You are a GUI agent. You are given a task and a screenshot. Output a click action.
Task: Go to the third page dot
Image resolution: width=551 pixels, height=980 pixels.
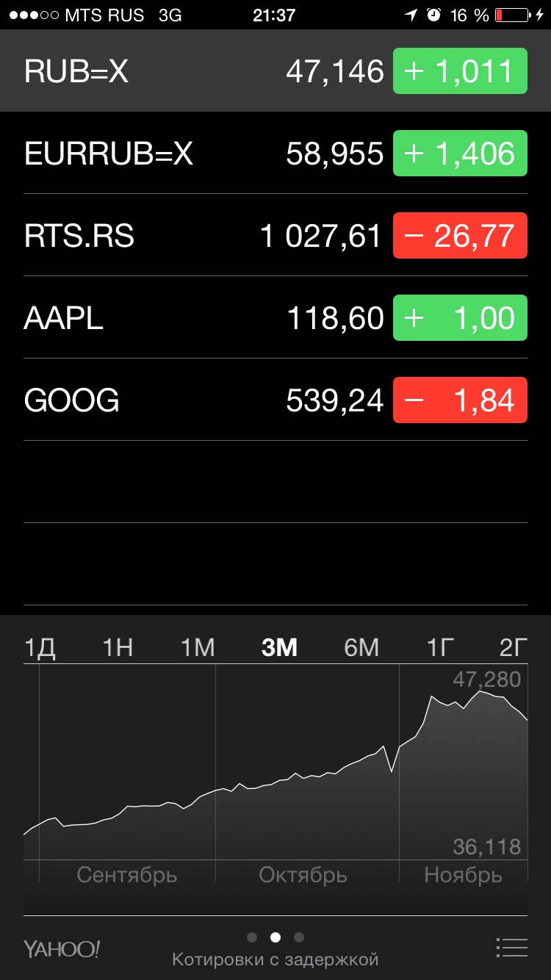(298, 937)
